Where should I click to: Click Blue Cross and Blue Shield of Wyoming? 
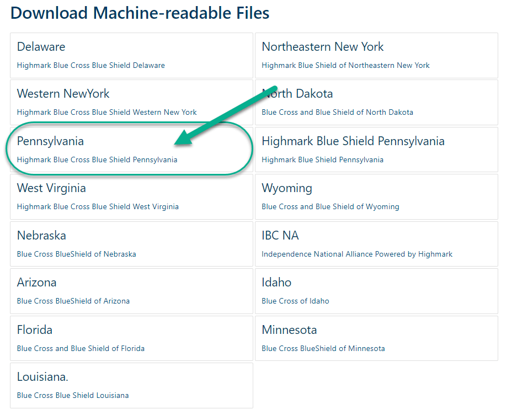[331, 206]
